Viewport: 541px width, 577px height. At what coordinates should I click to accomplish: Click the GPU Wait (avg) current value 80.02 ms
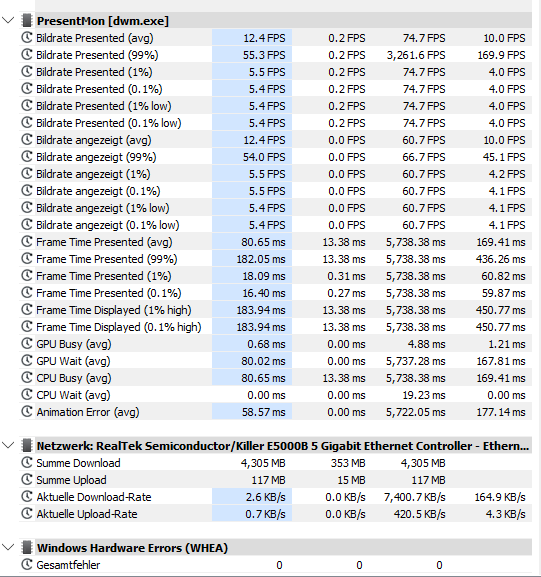click(263, 361)
